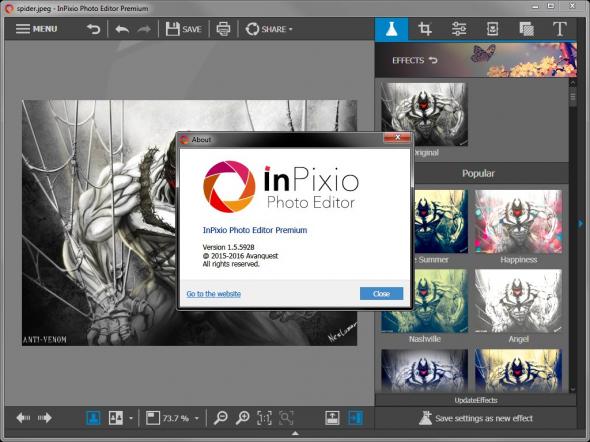Viewport: 590px width, 442px height.
Task: Open the Adjustments sliders tab
Action: tap(459, 29)
